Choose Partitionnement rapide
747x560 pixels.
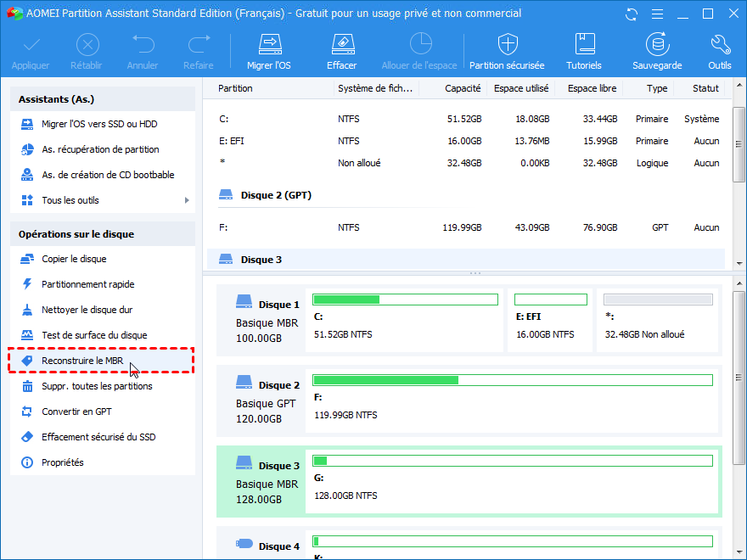(x=103, y=285)
